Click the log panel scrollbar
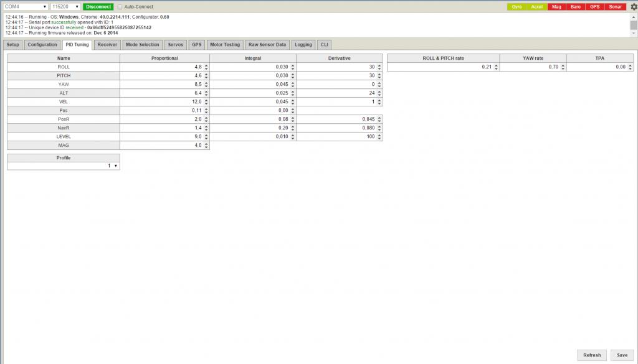The width and height of the screenshot is (638, 364). pos(633,25)
